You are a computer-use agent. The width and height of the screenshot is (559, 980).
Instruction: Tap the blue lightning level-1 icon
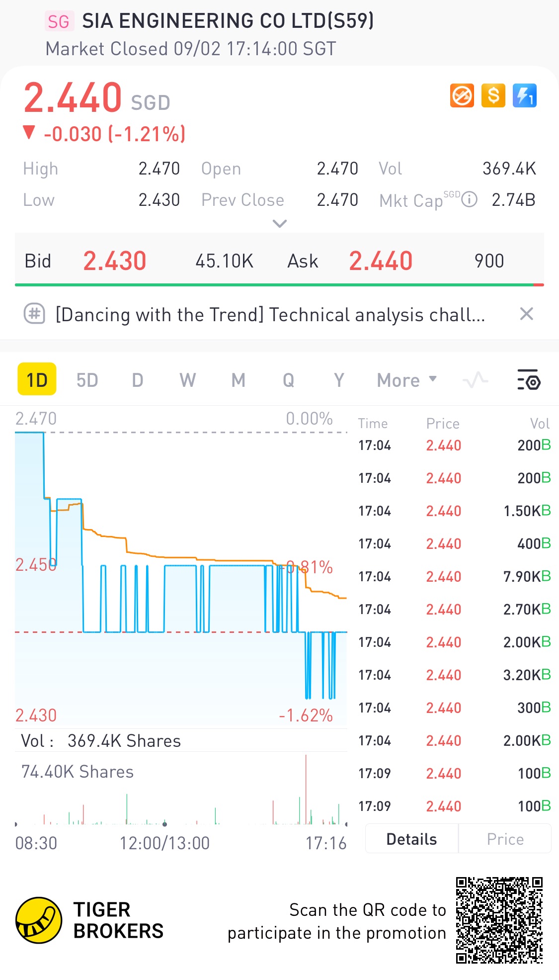(525, 95)
